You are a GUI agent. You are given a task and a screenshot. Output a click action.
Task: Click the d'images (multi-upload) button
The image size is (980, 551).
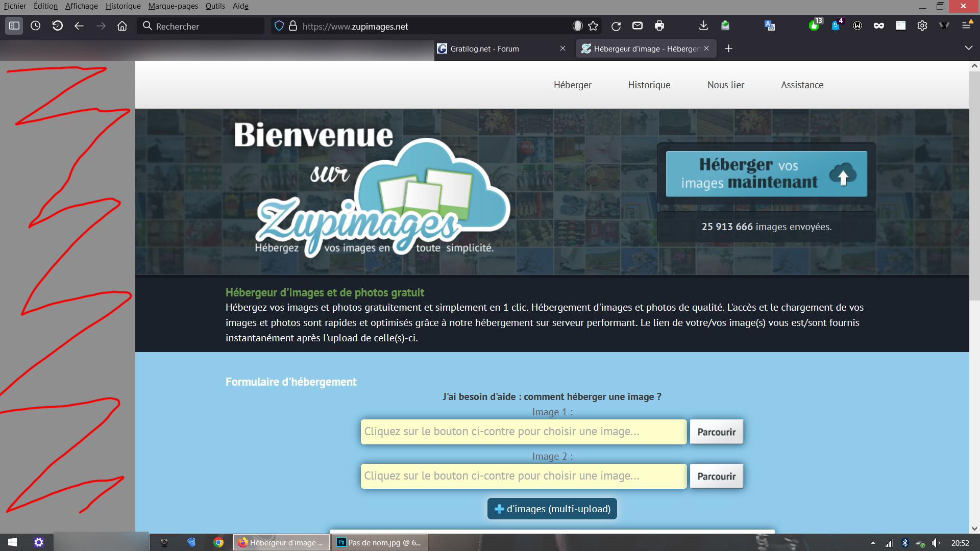[x=552, y=509]
